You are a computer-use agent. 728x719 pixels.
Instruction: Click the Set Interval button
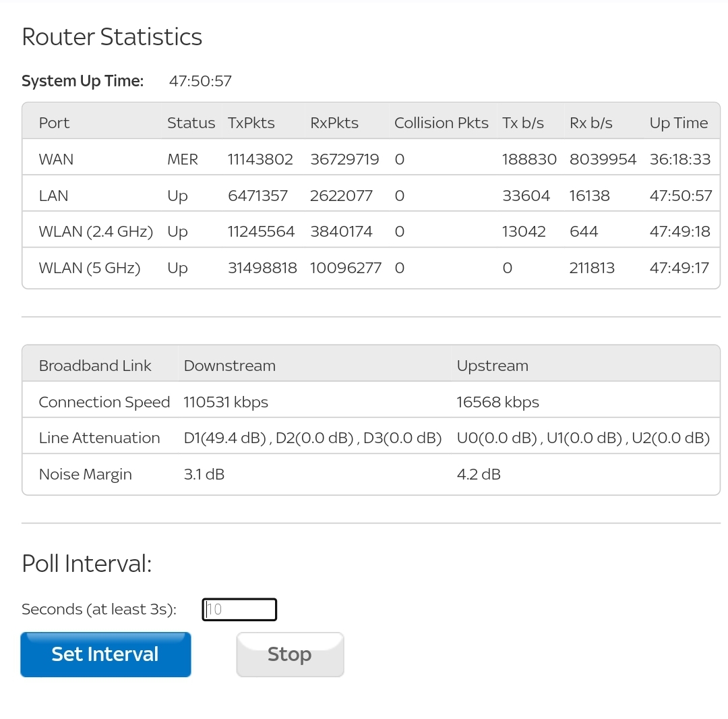click(x=105, y=654)
